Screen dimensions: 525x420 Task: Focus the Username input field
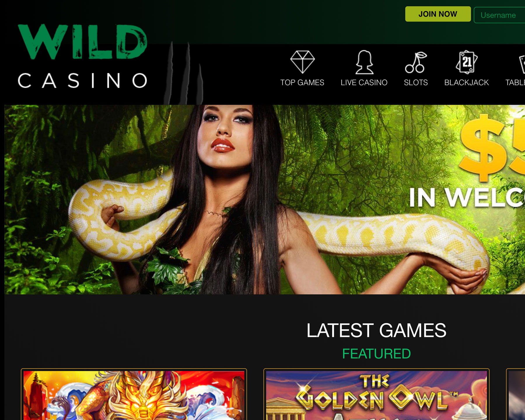499,15
